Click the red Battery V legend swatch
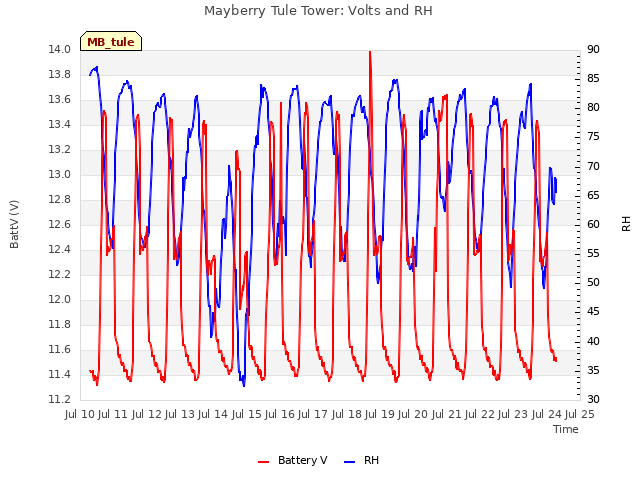The width and height of the screenshot is (640, 480). 264,462
